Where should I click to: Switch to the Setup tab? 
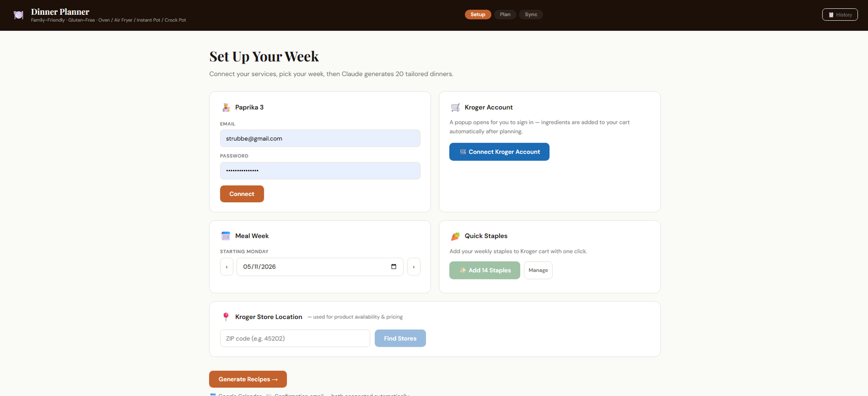tap(478, 15)
